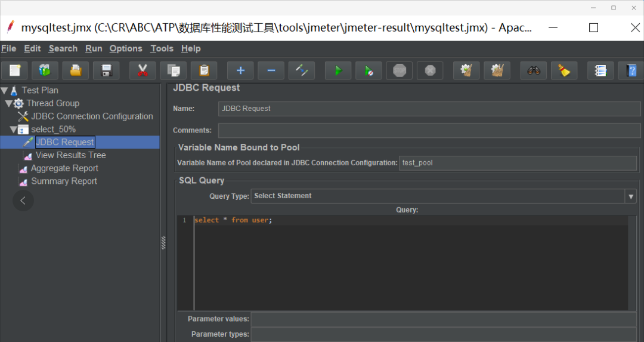This screenshot has width=644, height=342.
Task: Open the Search menu
Action: point(63,48)
